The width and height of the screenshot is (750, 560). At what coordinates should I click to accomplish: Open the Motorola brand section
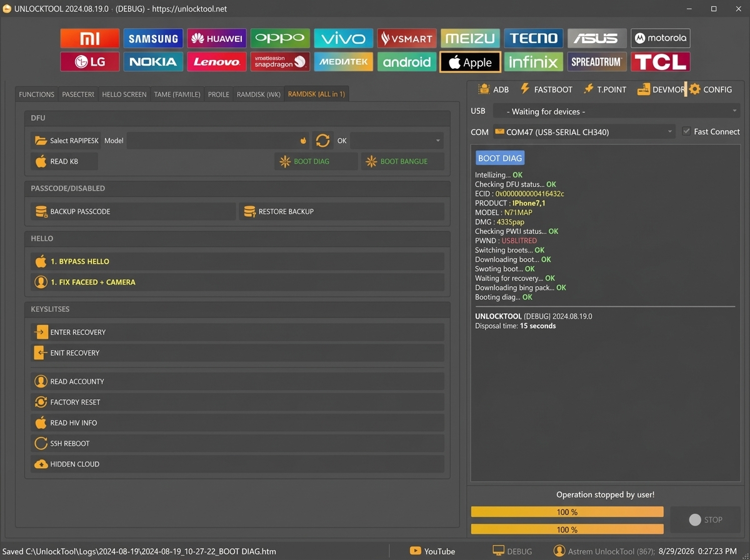point(660,38)
